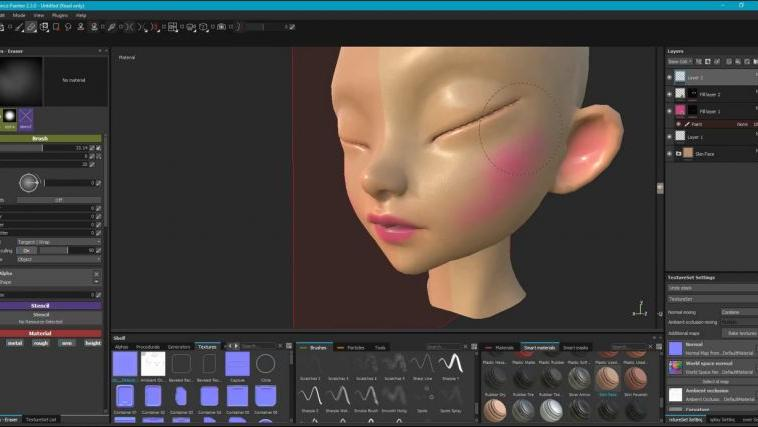
Task: Pick the Polygon Fill tool
Action: pyautogui.click(x=57, y=27)
